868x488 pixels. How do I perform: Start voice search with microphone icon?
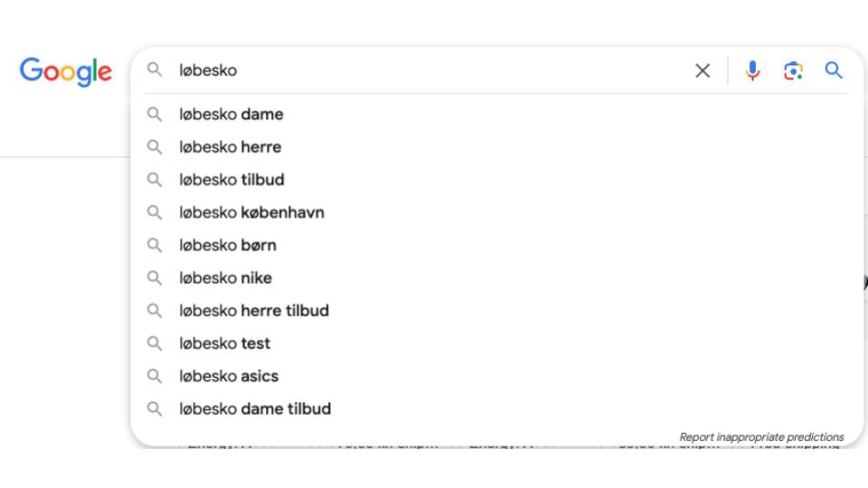[752, 70]
